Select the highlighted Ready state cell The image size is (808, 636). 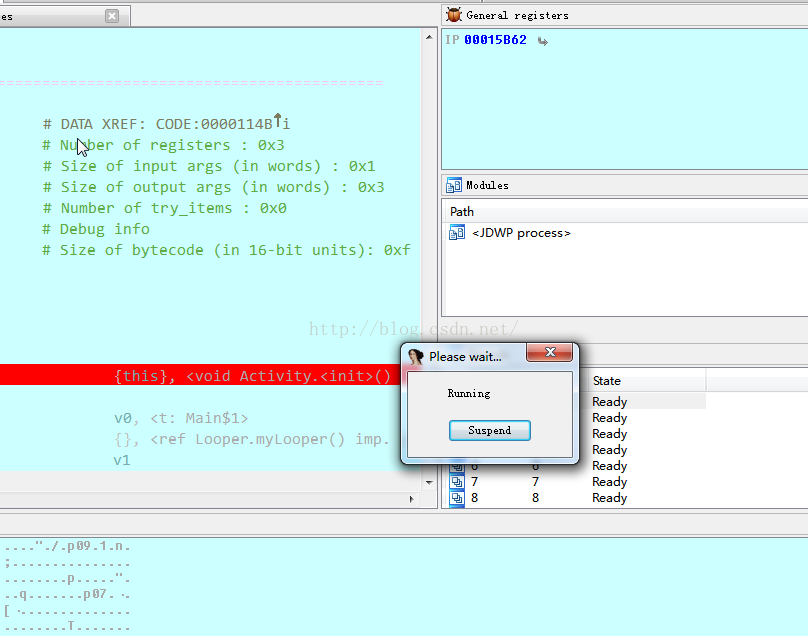(x=610, y=401)
